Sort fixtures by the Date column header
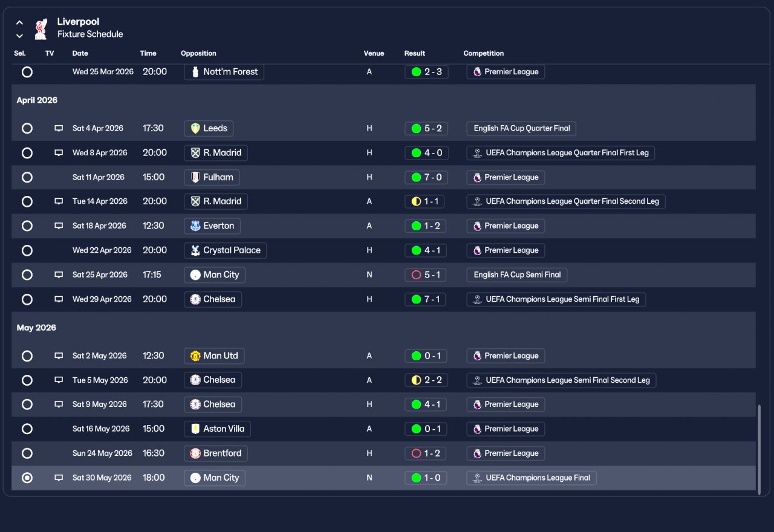This screenshot has height=532, width=774. click(x=80, y=53)
